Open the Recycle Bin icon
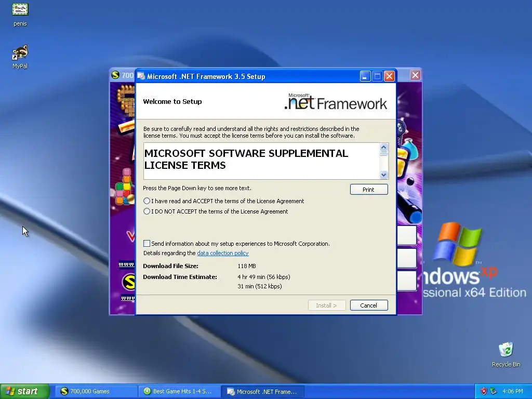 506,354
